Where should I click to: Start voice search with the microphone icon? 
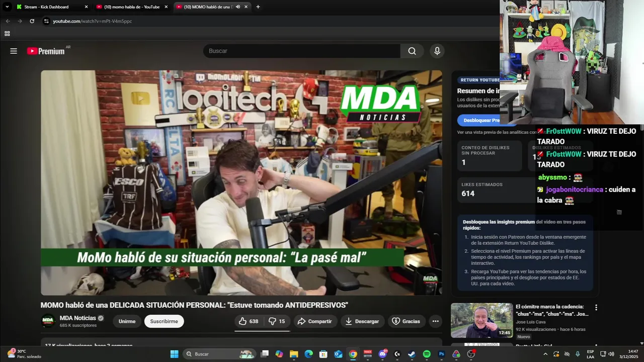pos(437,51)
